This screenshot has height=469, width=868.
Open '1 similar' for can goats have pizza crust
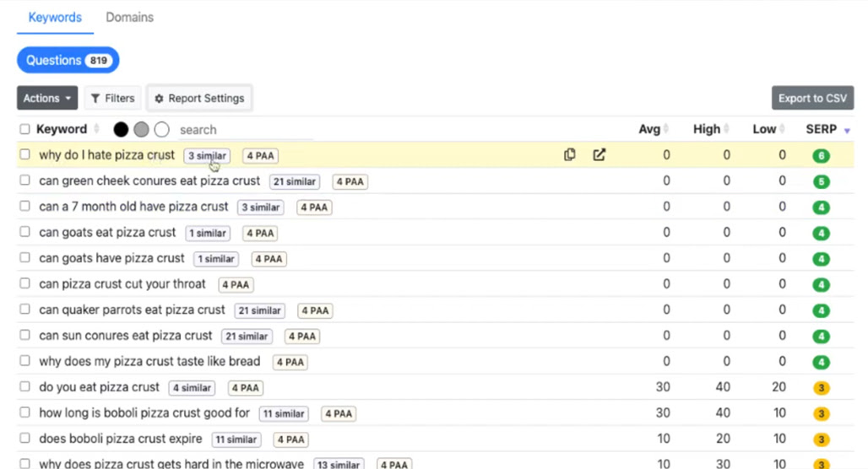(x=216, y=259)
